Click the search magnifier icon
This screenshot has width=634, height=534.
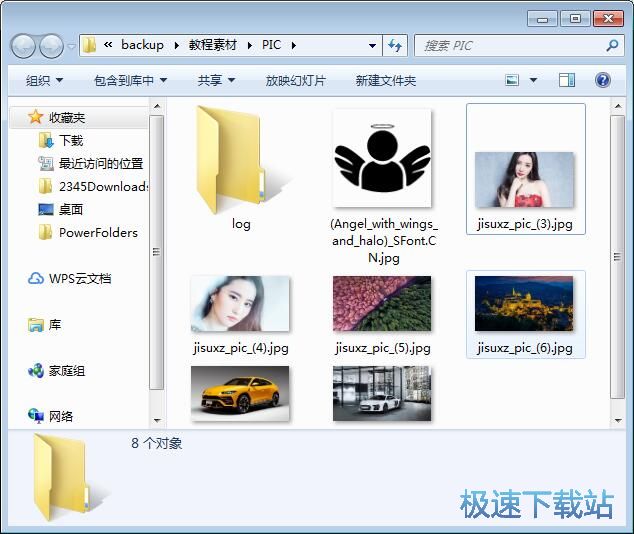pos(612,45)
